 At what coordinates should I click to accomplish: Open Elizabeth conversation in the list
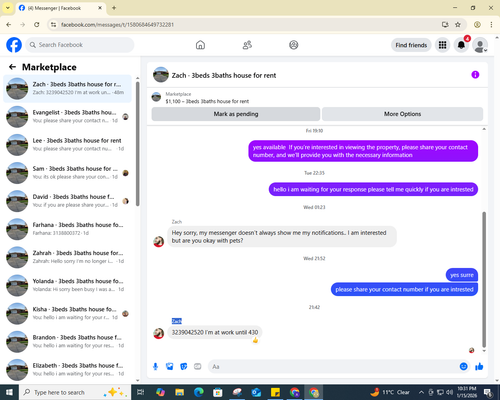coord(68,370)
